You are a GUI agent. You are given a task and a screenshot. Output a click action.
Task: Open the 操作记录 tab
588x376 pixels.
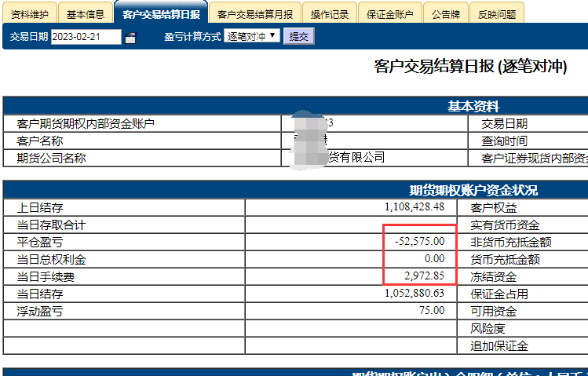(328, 14)
